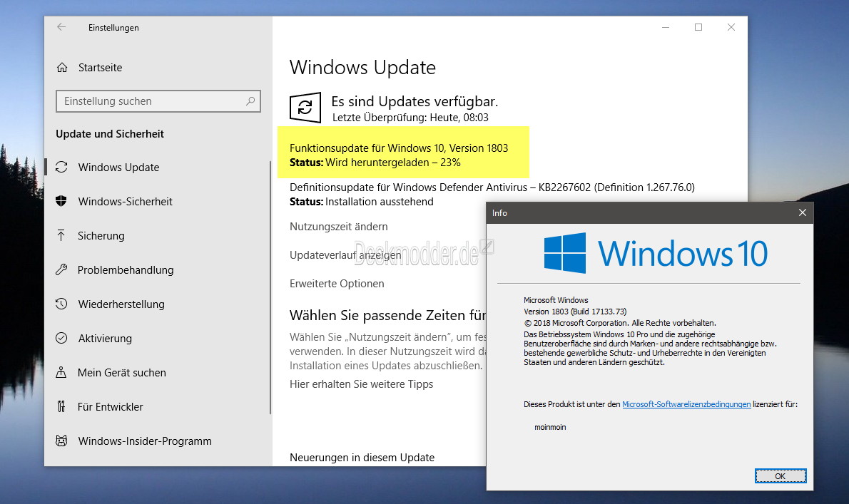Click the large update refresh icon
Image resolution: width=849 pixels, height=504 pixels.
305,108
